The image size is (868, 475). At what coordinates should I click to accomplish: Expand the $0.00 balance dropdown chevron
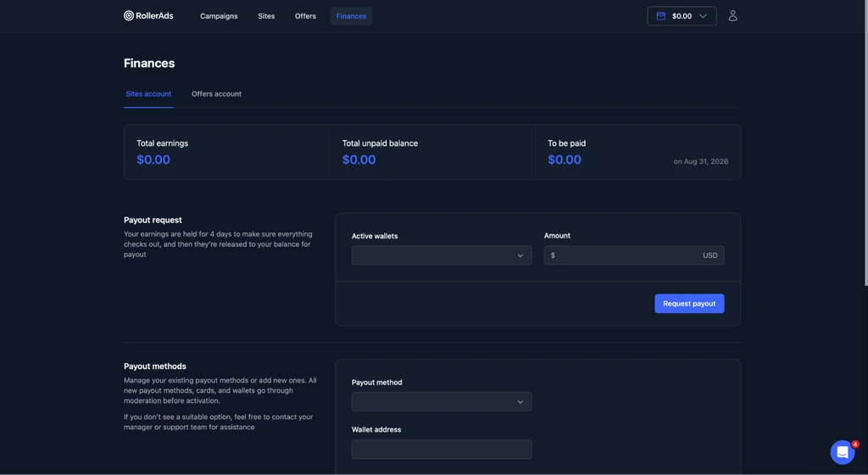pyautogui.click(x=703, y=16)
